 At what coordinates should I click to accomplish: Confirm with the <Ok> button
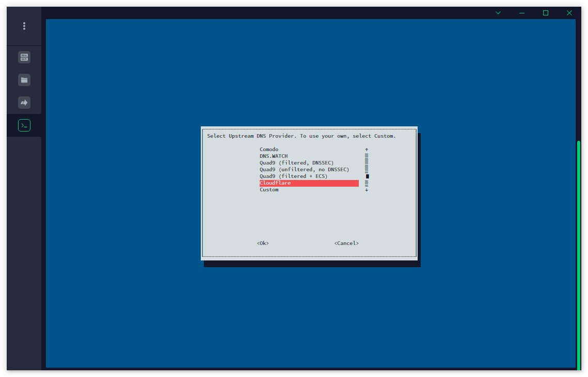coord(263,243)
